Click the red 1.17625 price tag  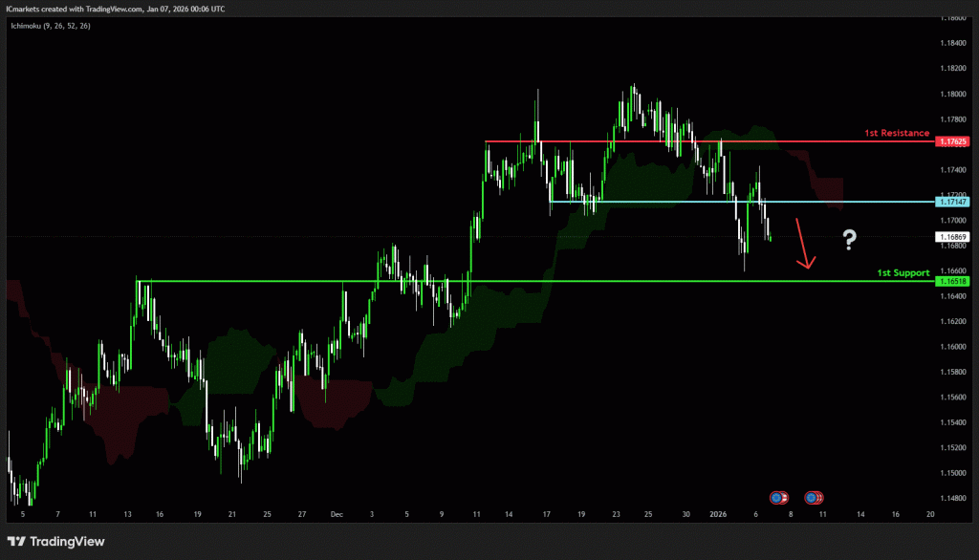[x=953, y=141]
